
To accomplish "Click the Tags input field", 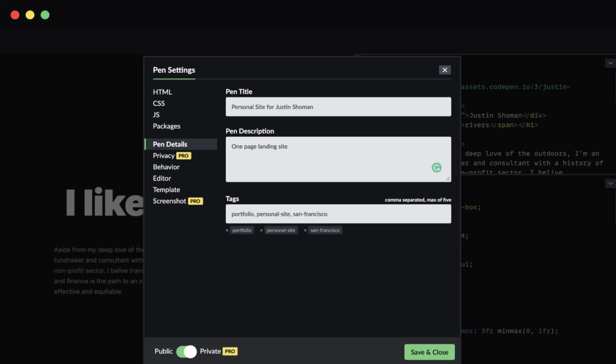I will [338, 214].
